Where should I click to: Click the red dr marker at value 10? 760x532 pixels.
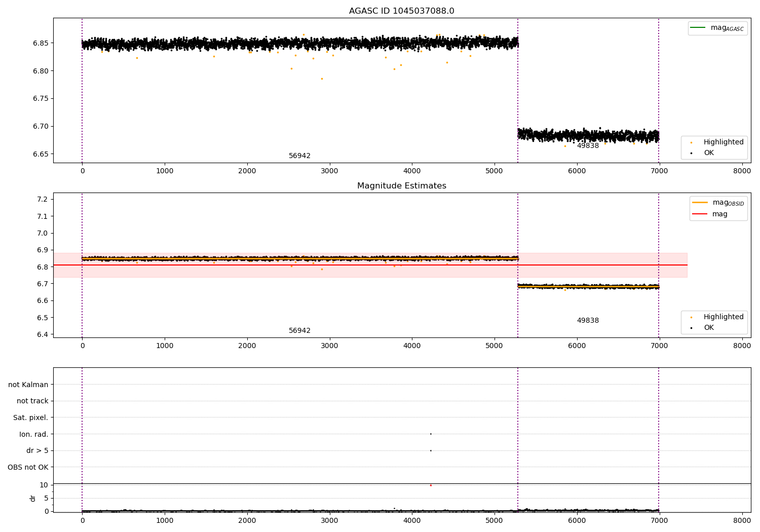coord(431,485)
